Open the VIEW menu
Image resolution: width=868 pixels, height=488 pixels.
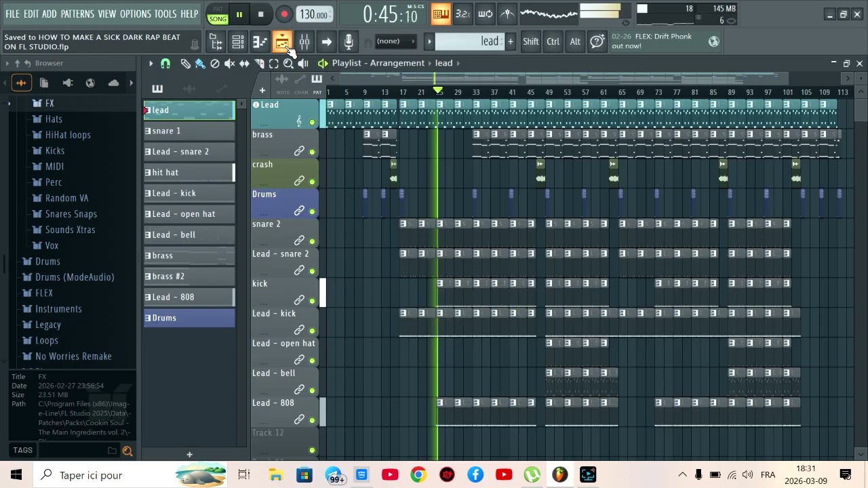pyautogui.click(x=106, y=14)
